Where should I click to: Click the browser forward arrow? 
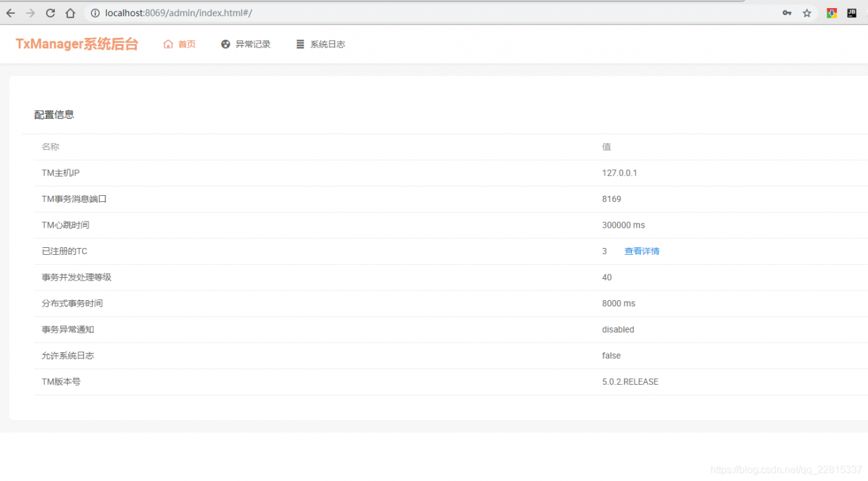point(31,13)
